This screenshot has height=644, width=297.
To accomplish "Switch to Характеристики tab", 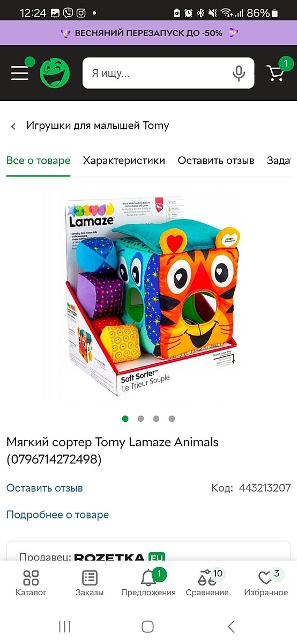I will coord(124,160).
